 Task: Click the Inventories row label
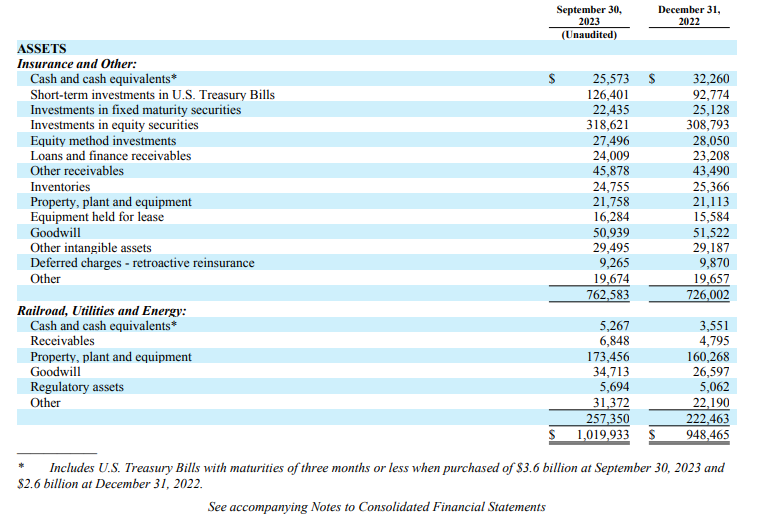pyautogui.click(x=60, y=186)
